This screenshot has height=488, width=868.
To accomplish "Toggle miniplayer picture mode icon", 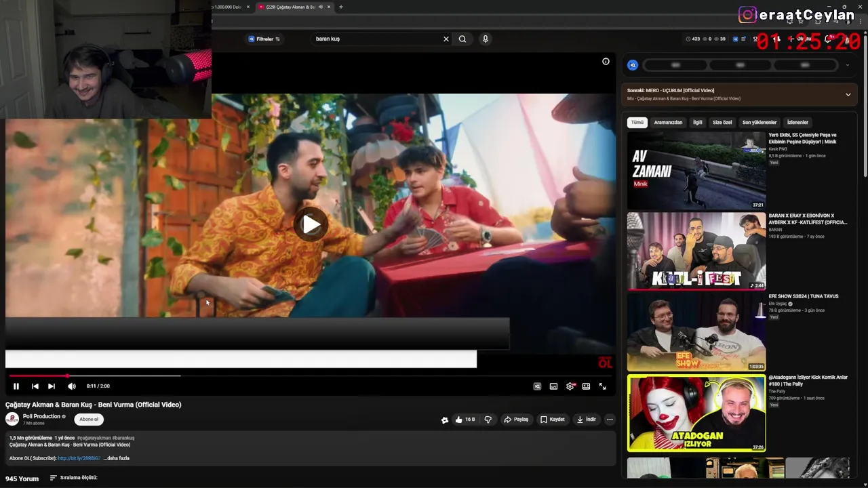I will 553,386.
